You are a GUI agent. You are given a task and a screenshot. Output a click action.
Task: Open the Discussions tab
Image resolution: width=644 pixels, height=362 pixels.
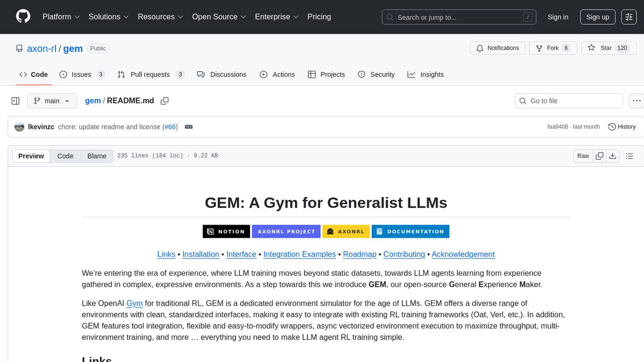[222, 74]
